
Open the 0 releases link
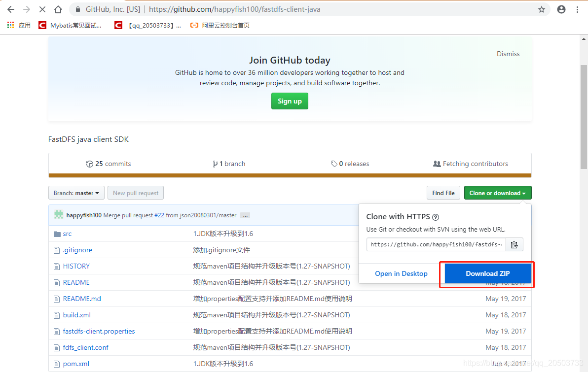click(x=350, y=164)
